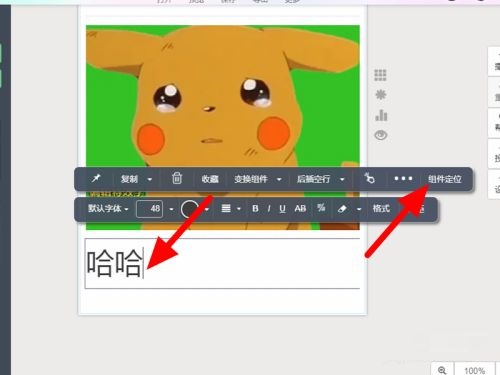Image resolution: width=500 pixels, height=375 pixels.
Task: Click the 复制 copy button
Action: tap(129, 179)
